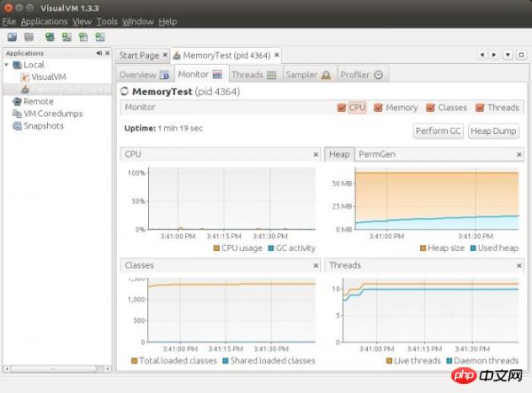Close the Threads chart panel

(x=519, y=265)
